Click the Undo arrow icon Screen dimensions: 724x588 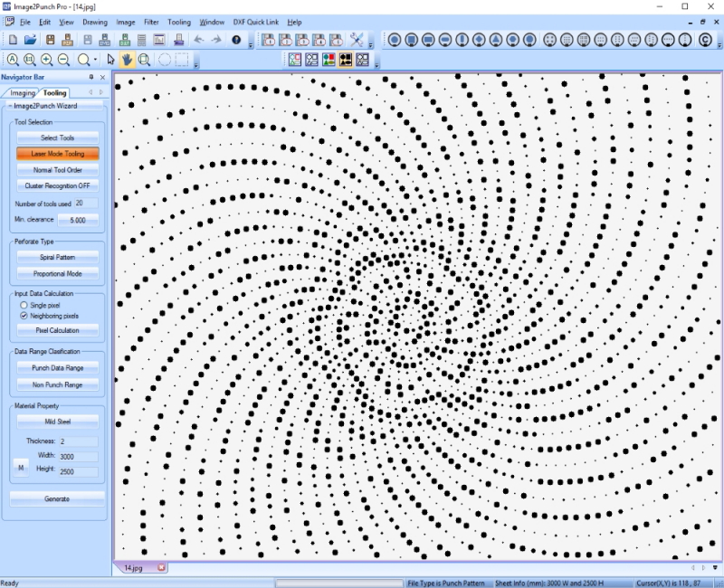[x=199, y=40]
